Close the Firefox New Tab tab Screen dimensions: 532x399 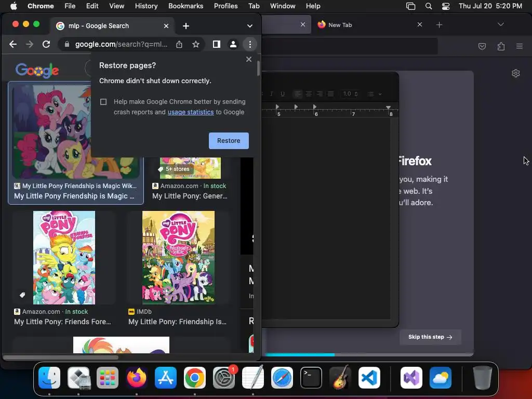(420, 24)
